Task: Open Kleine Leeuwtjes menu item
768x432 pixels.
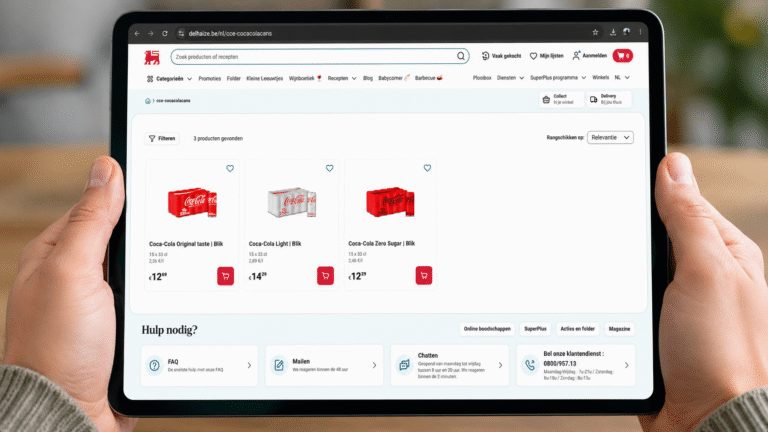Action: (x=264, y=78)
